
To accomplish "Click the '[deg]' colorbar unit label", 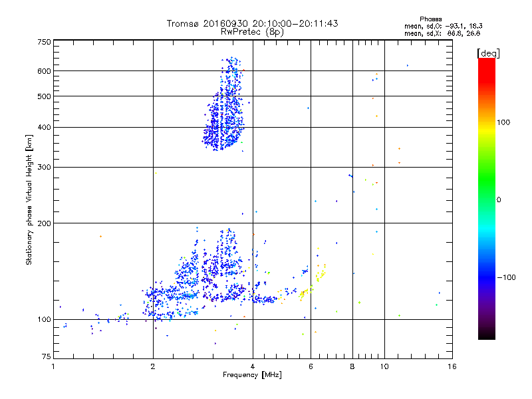I will (x=488, y=53).
